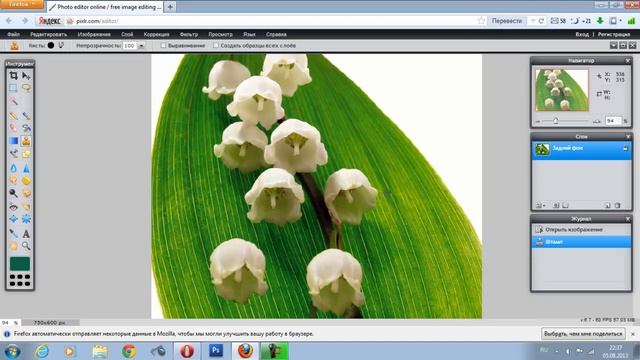The image size is (640, 360).
Task: Select the Clone Stamp tool
Action: (26, 141)
